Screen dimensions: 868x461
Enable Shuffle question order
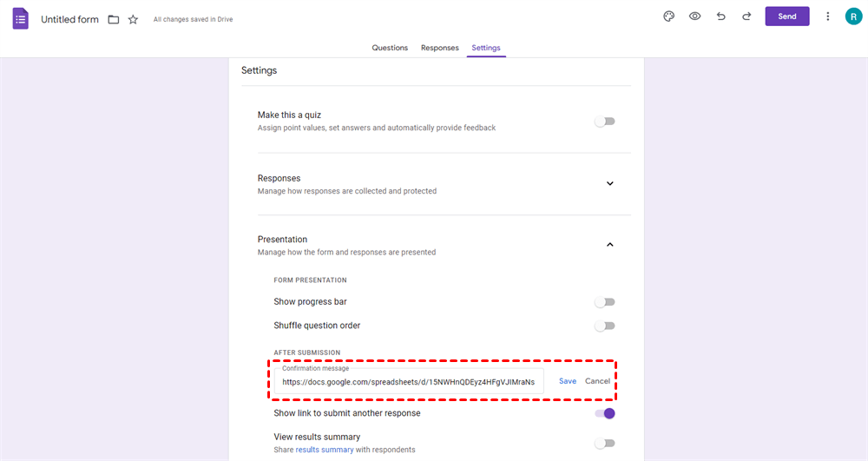[605, 326]
